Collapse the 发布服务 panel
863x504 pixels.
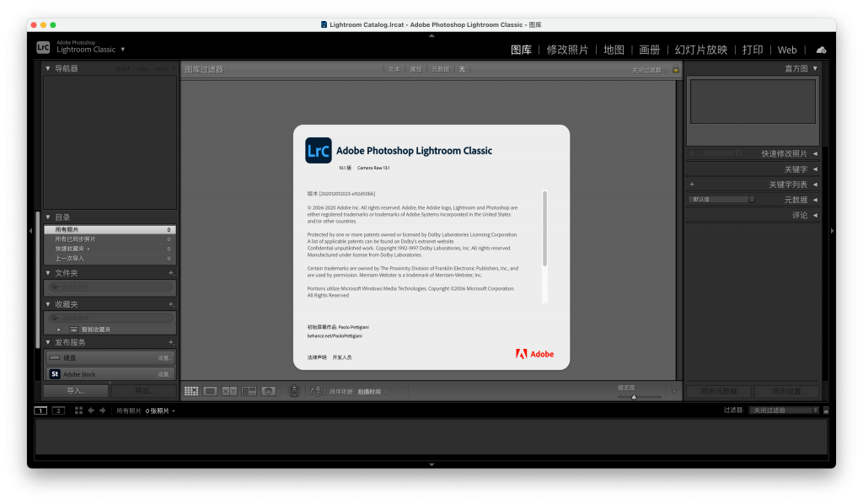[x=48, y=342]
